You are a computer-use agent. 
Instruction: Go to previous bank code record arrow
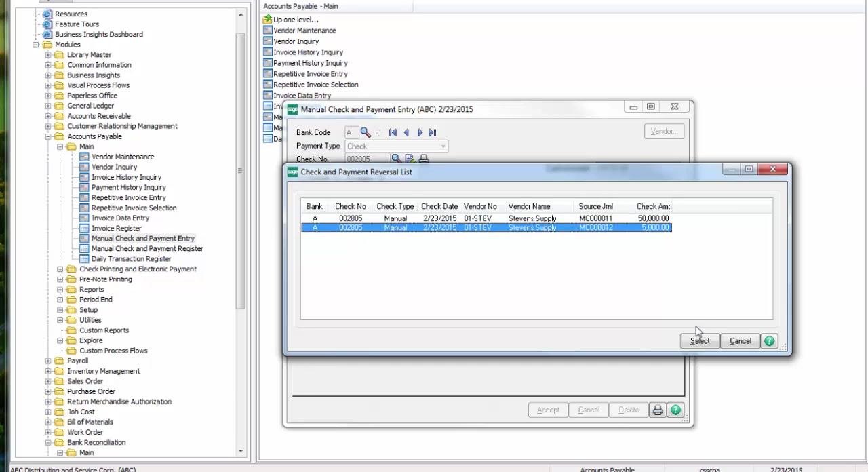[x=406, y=132]
